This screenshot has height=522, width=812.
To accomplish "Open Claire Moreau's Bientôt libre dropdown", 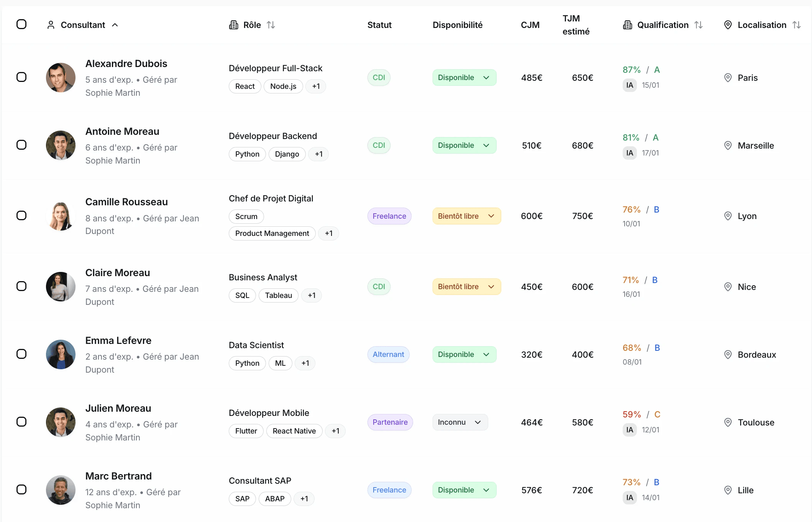I will [466, 286].
